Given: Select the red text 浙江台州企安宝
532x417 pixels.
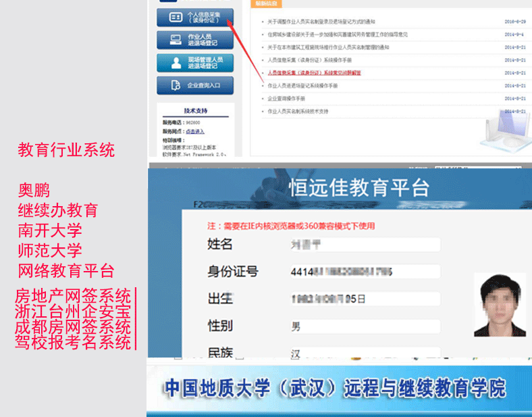Looking at the screenshot, I should [x=73, y=312].
